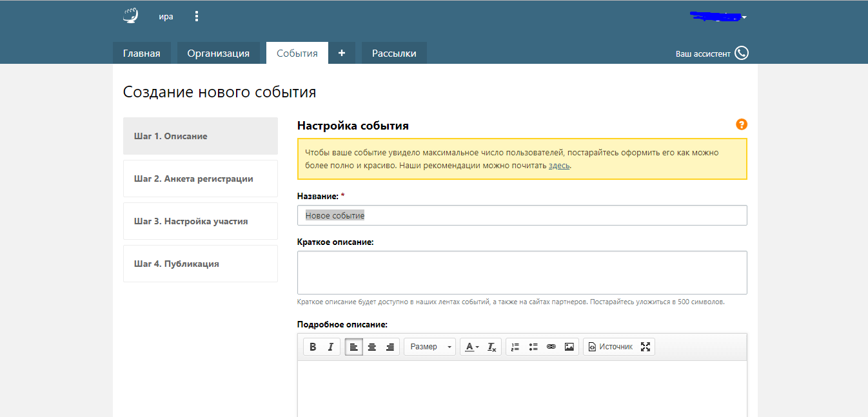868x417 pixels.
Task: Open the three-dot menu next to ира
Action: pos(197,17)
